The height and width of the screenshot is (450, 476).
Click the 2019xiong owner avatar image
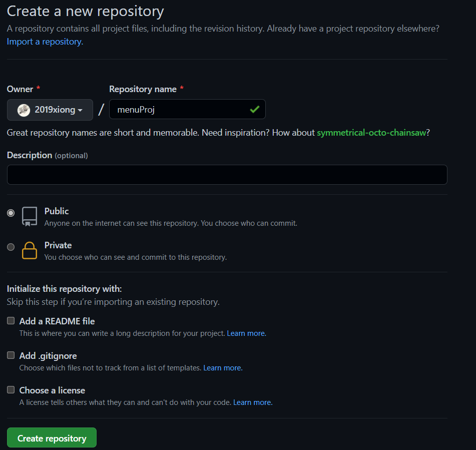point(24,110)
